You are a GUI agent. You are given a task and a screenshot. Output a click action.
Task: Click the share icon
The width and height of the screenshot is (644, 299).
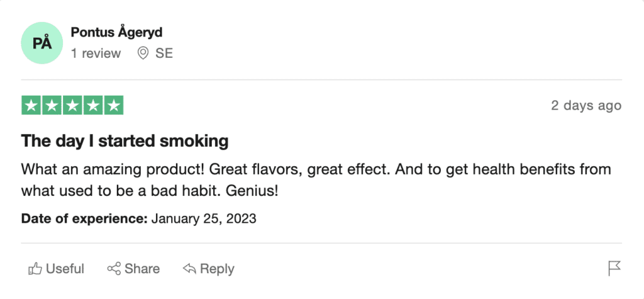click(114, 269)
